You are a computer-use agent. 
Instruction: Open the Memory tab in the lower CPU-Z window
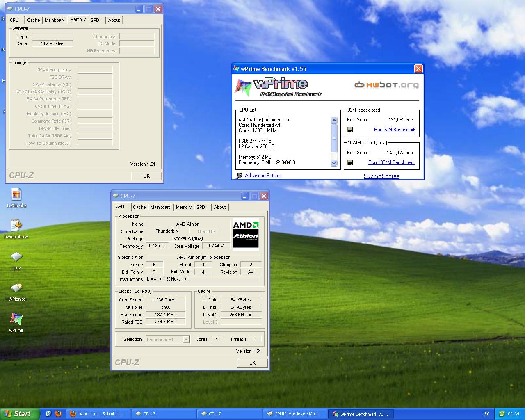click(x=184, y=207)
